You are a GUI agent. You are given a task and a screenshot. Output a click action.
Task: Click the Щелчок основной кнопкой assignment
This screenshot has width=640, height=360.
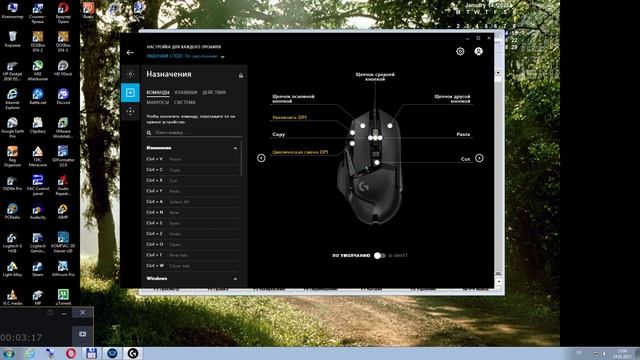pos(293,99)
